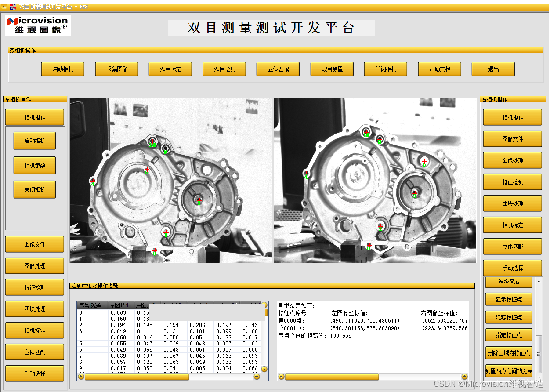Select 图像文件 in the 左相机操作 panel
Screen dimensions: 550x392
point(35,244)
